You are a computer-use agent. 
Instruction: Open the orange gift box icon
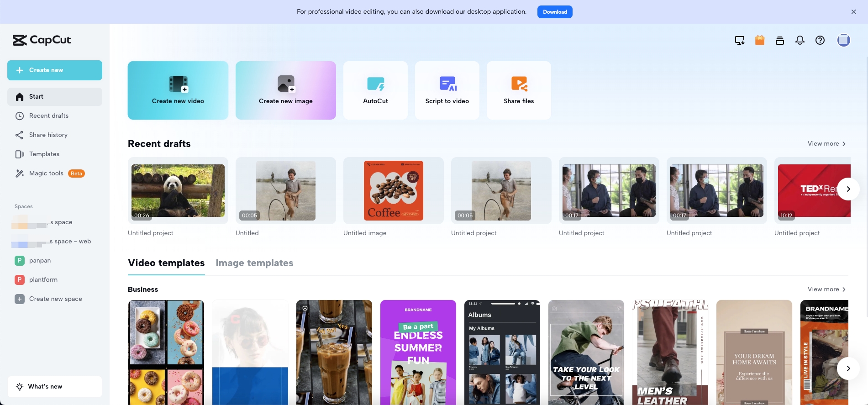pyautogui.click(x=760, y=40)
